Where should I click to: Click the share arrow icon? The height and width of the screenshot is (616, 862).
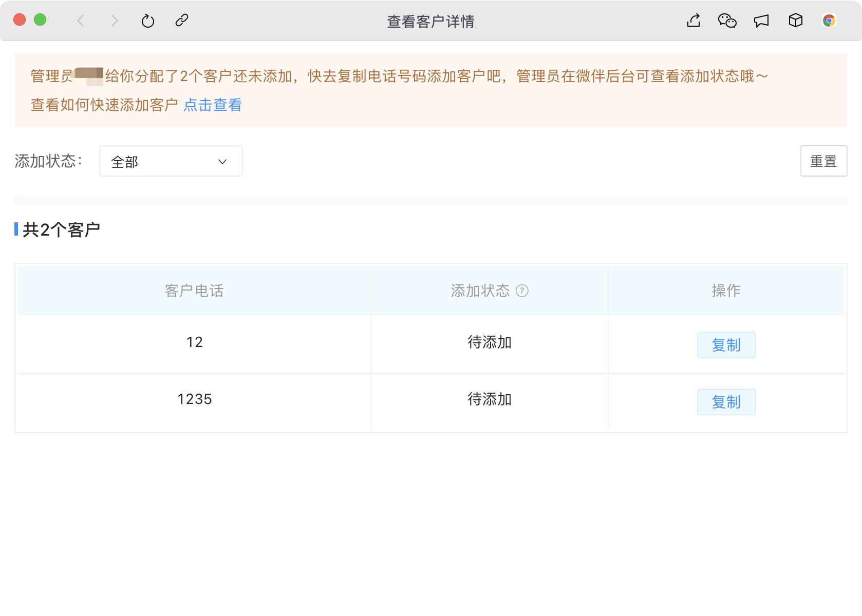[694, 21]
